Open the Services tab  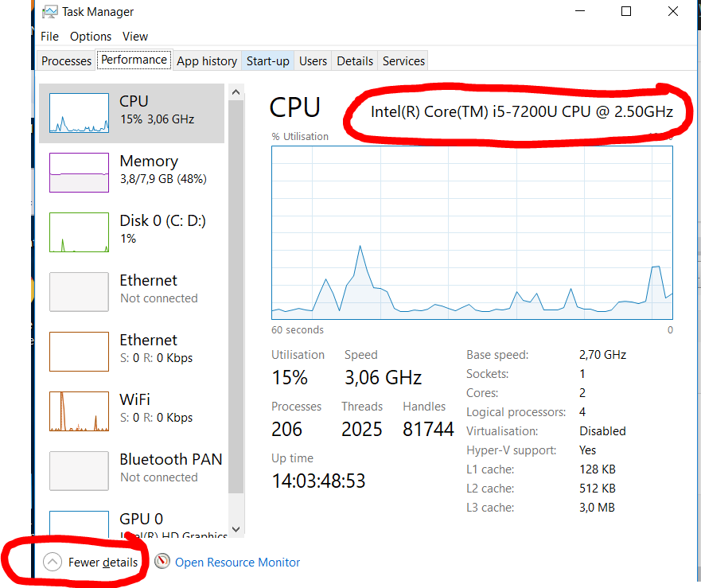(x=403, y=60)
